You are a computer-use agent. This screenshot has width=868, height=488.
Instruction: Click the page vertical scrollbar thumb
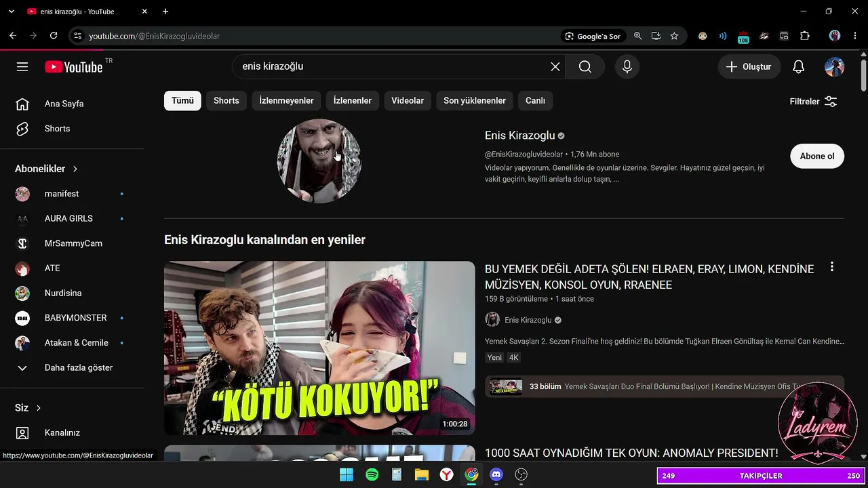(x=863, y=75)
